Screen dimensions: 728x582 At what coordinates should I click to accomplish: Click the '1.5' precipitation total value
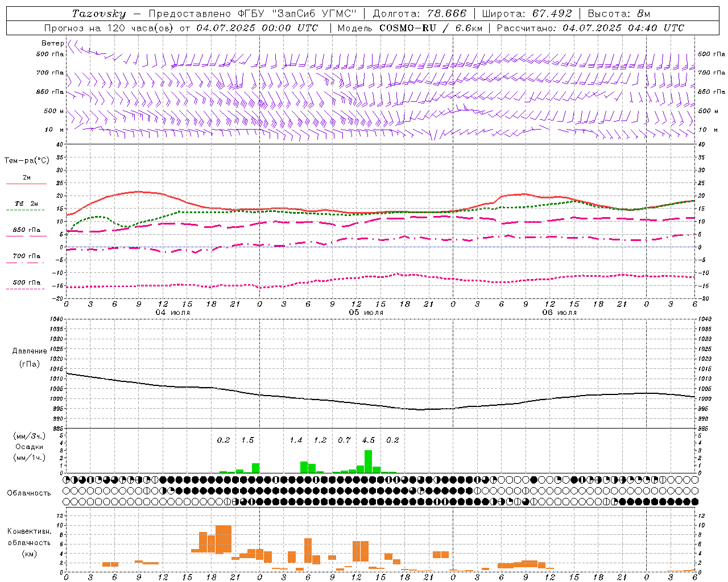[x=247, y=440]
